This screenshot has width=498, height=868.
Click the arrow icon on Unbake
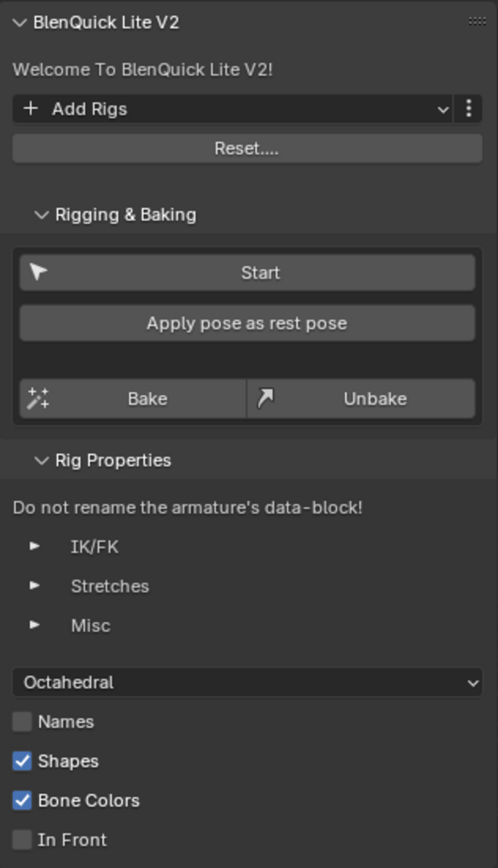coord(266,399)
